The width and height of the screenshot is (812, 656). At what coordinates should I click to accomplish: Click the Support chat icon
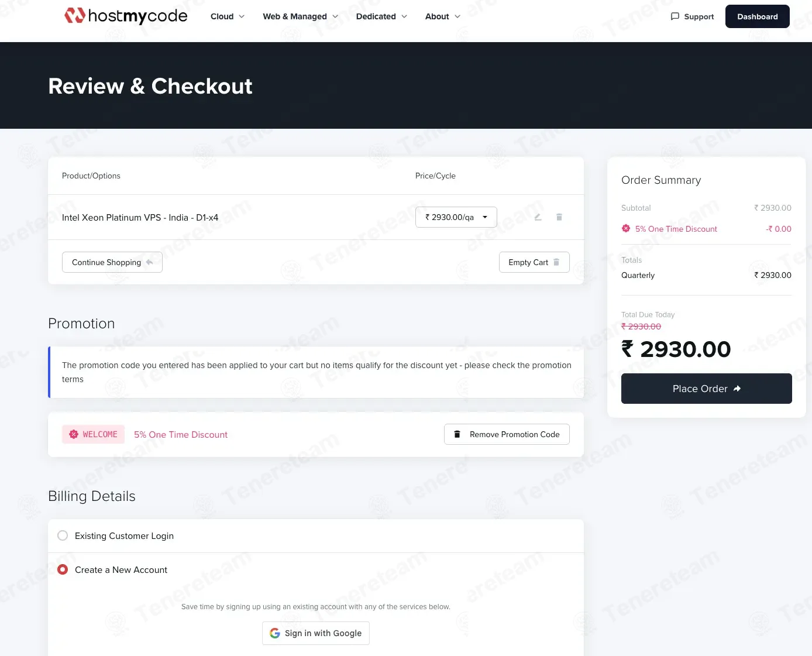pyautogui.click(x=675, y=16)
